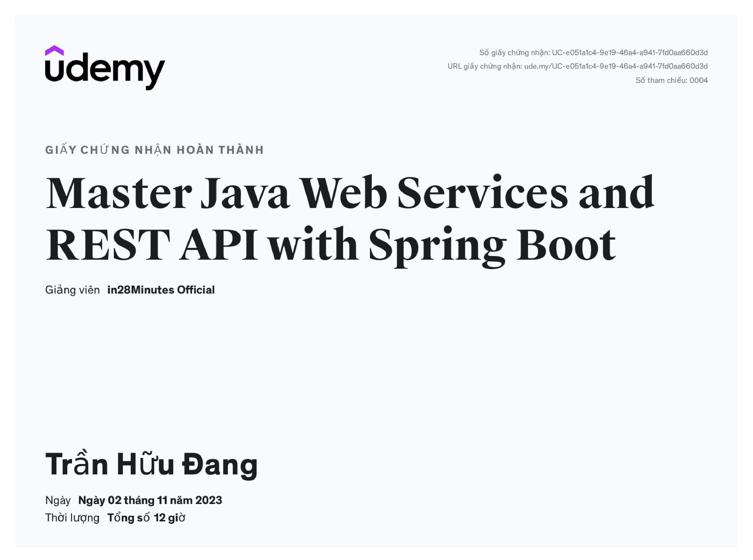Screen dimensions: 753x560
Task: Click the 'Giảng viên' label
Action: (x=72, y=290)
